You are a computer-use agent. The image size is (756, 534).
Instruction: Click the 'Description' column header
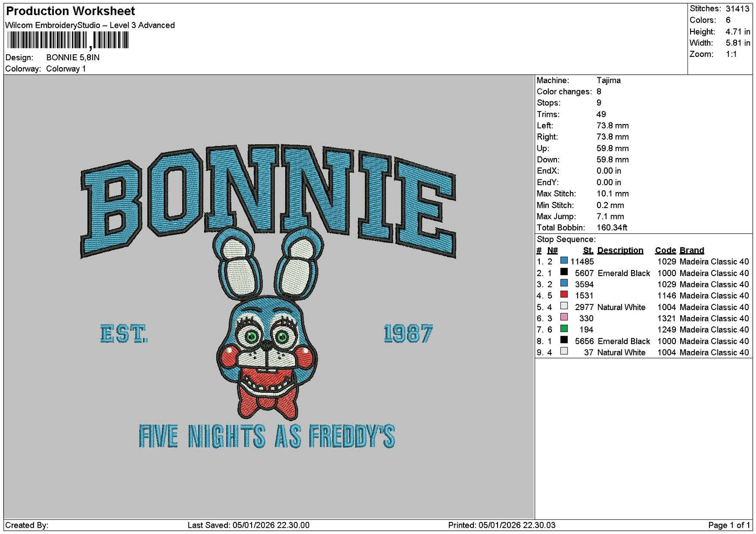pos(620,251)
